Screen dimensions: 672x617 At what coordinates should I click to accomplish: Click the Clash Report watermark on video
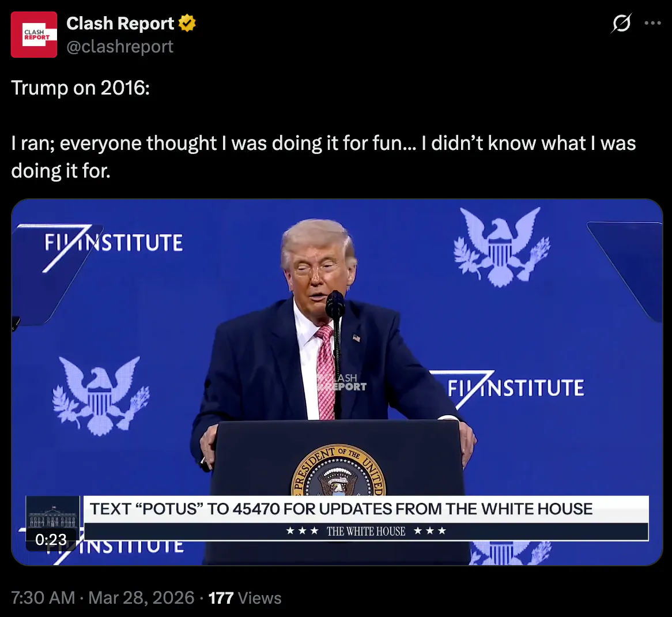pos(342,382)
